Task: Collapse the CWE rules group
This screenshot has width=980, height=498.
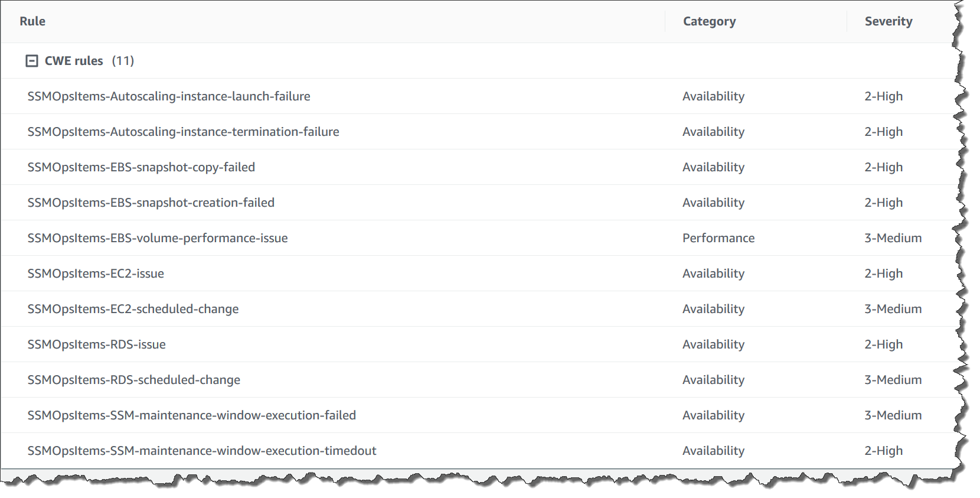Action: (32, 61)
